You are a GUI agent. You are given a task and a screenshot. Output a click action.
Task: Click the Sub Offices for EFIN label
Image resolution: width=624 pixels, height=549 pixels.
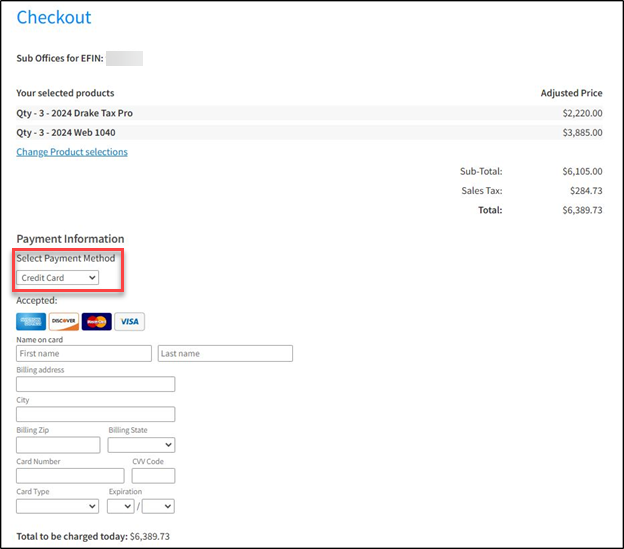60,58
